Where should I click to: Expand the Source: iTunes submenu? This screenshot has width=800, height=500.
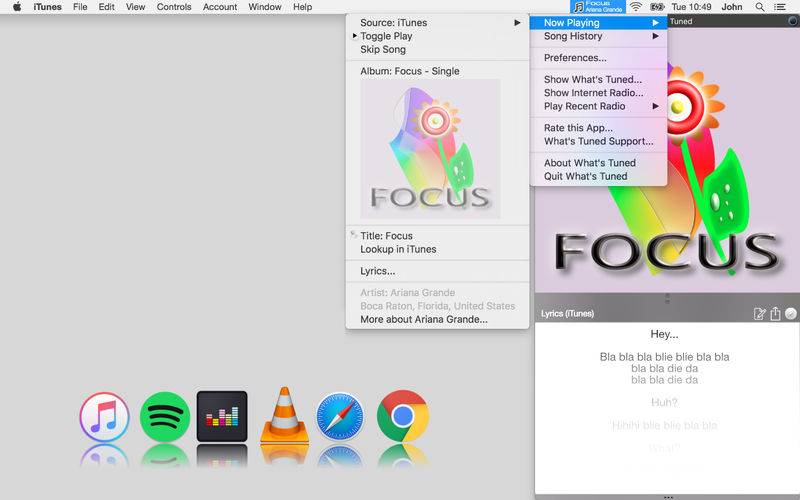click(x=437, y=22)
